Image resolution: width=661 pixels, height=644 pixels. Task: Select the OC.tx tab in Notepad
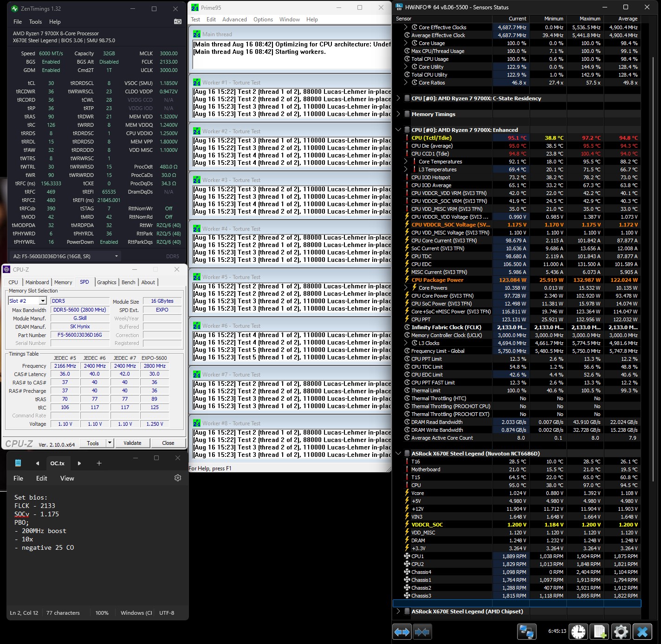[x=58, y=463]
